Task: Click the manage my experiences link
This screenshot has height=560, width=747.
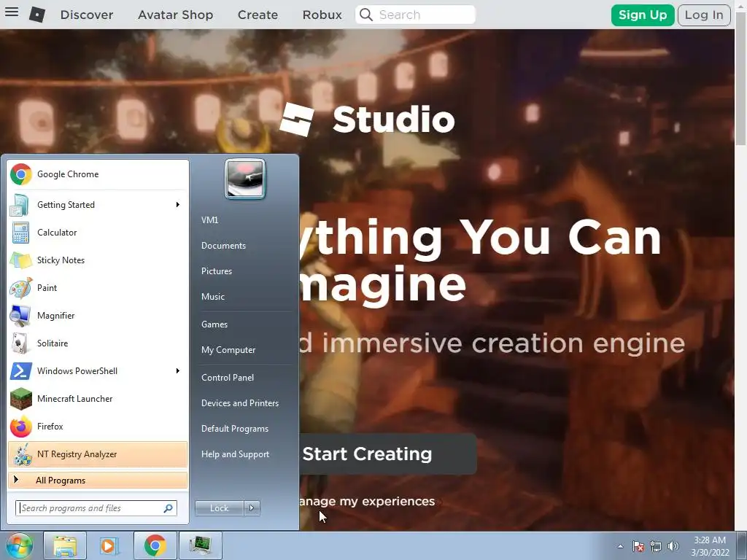Action: [x=367, y=502]
